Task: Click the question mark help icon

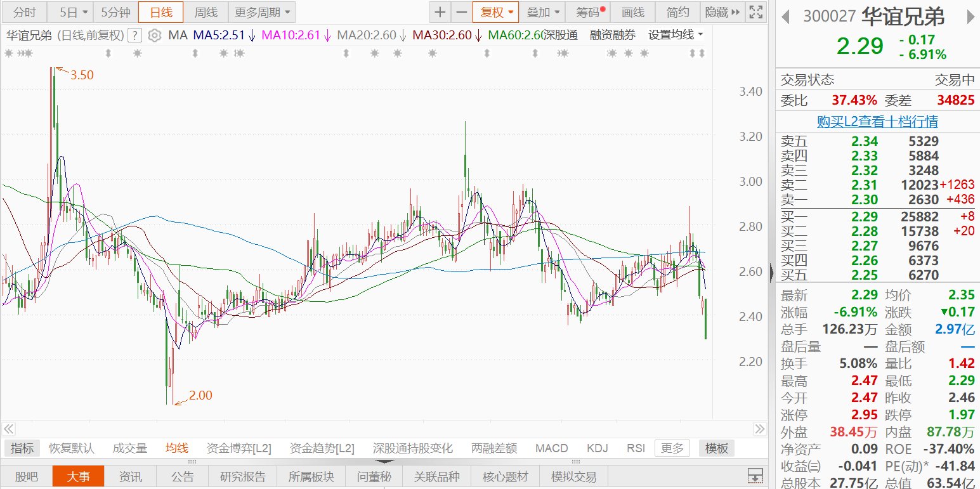Action: [134, 36]
